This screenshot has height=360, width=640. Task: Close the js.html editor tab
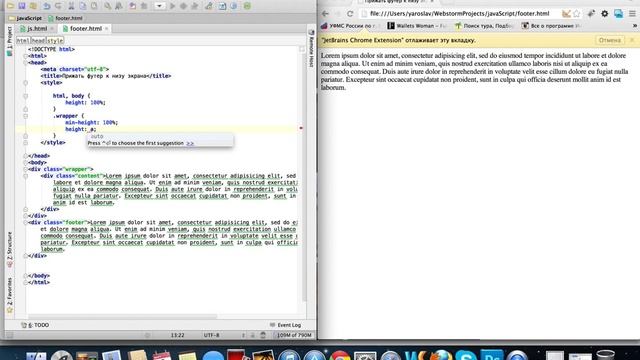pyautogui.click(x=52, y=29)
